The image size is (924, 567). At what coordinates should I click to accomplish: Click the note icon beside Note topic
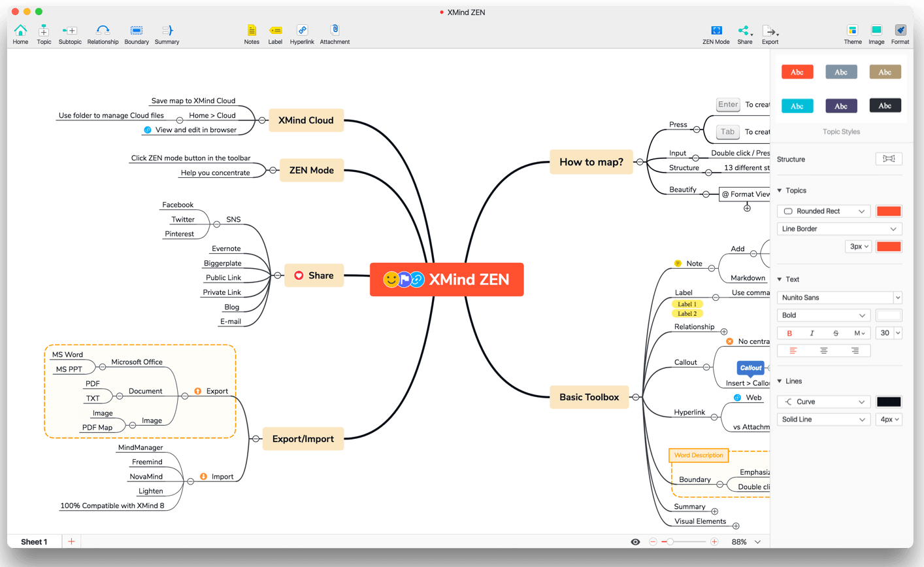[678, 264]
